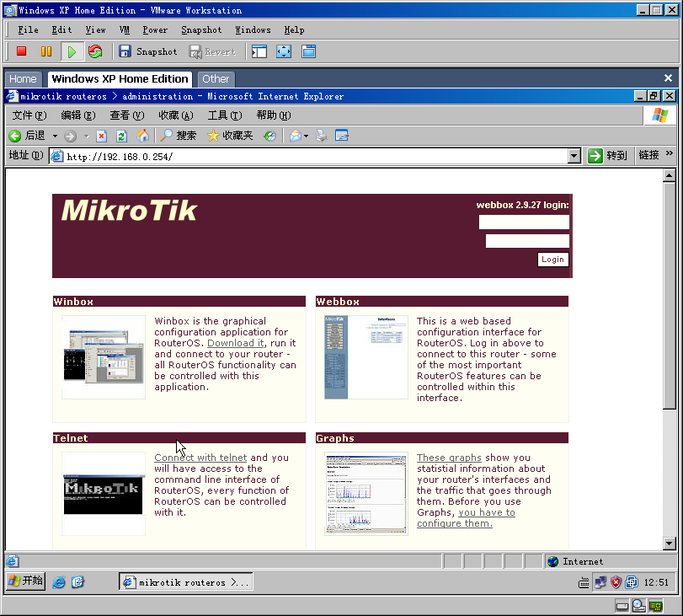Click the IE Forward arrow button
The height and width of the screenshot is (616, 683).
coord(70,136)
